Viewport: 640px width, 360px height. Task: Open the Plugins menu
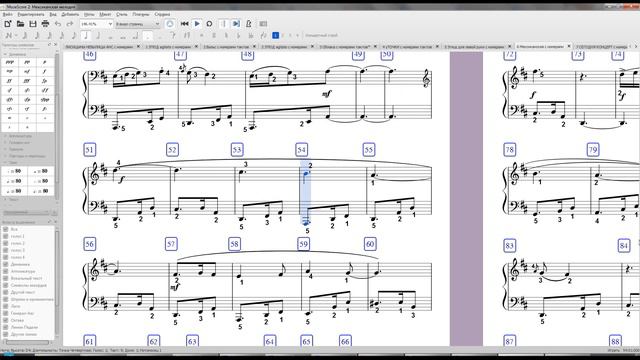pos(141,14)
